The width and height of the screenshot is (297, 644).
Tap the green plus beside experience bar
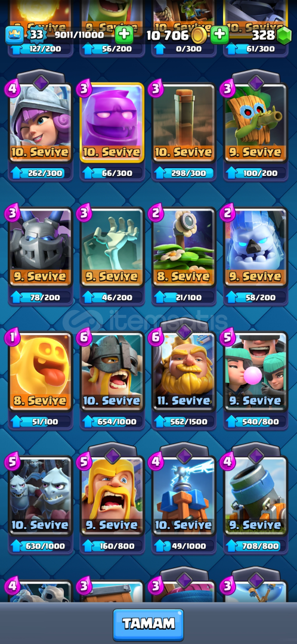click(x=123, y=35)
